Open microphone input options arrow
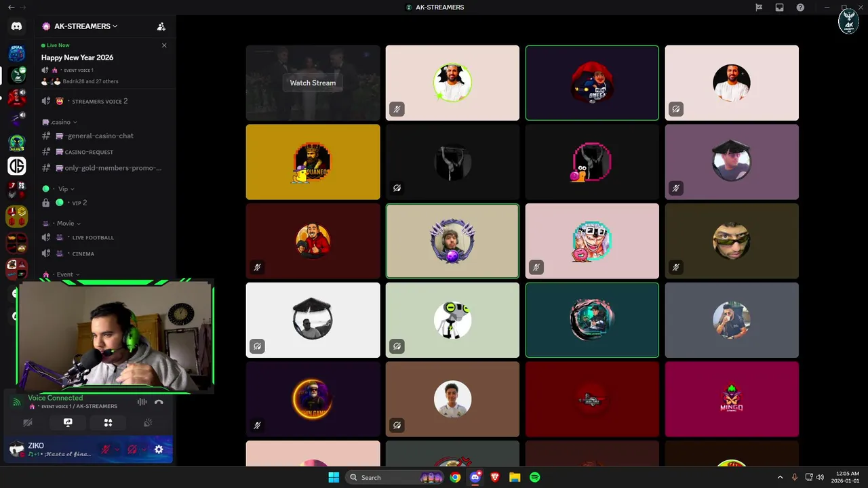 click(x=117, y=449)
